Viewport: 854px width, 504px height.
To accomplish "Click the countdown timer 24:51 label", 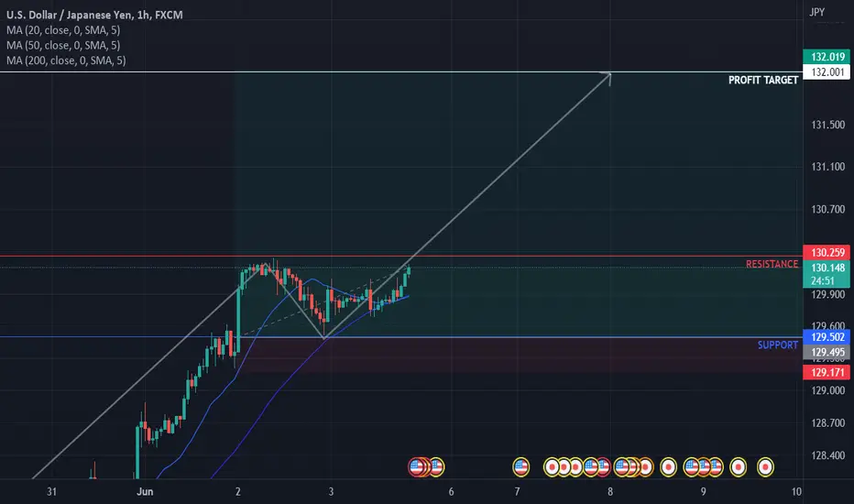I will (823, 280).
